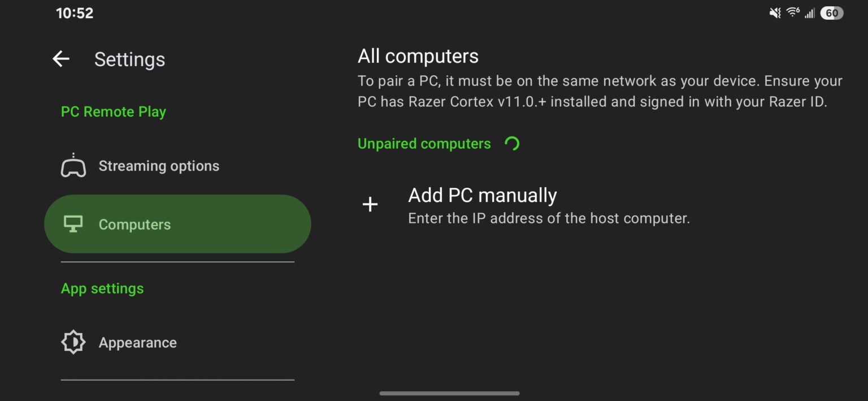The image size is (868, 401).
Task: Click the Unpaired computers label
Action: click(x=423, y=144)
